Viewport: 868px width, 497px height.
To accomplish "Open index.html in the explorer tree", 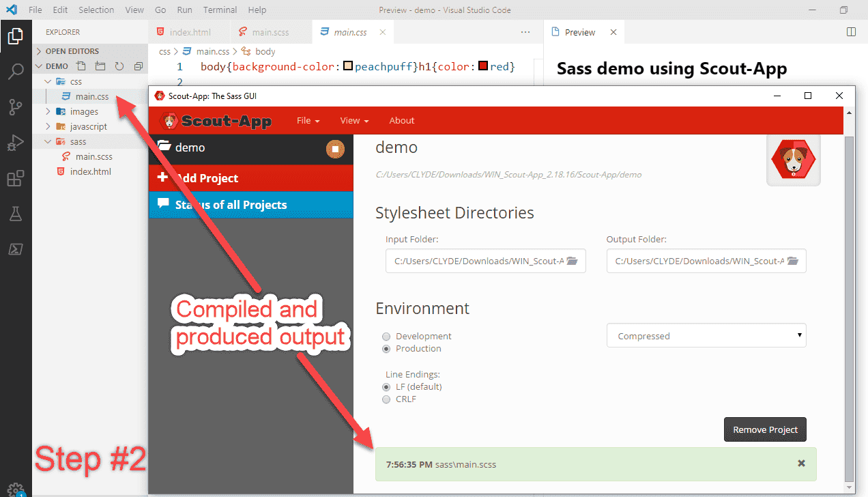I will pos(90,171).
